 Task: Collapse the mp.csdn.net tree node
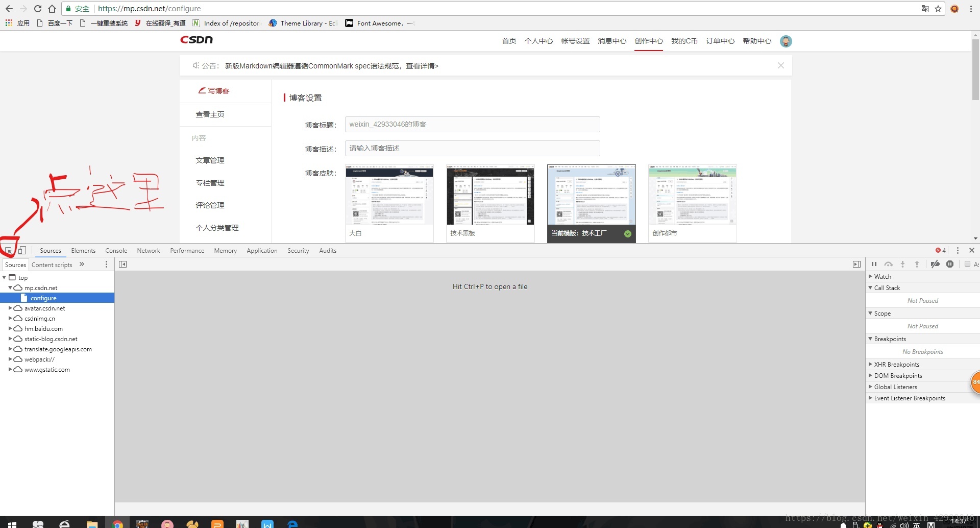tap(10, 287)
